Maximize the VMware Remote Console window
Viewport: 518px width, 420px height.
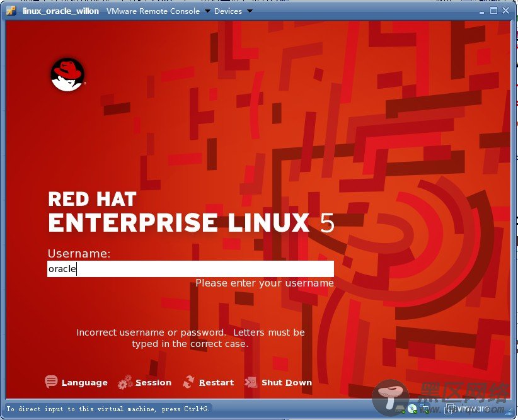pos(493,11)
